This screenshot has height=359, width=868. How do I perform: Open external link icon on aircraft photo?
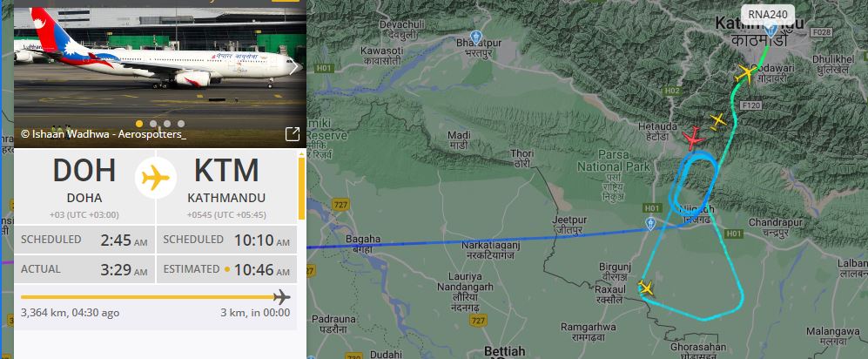293,133
